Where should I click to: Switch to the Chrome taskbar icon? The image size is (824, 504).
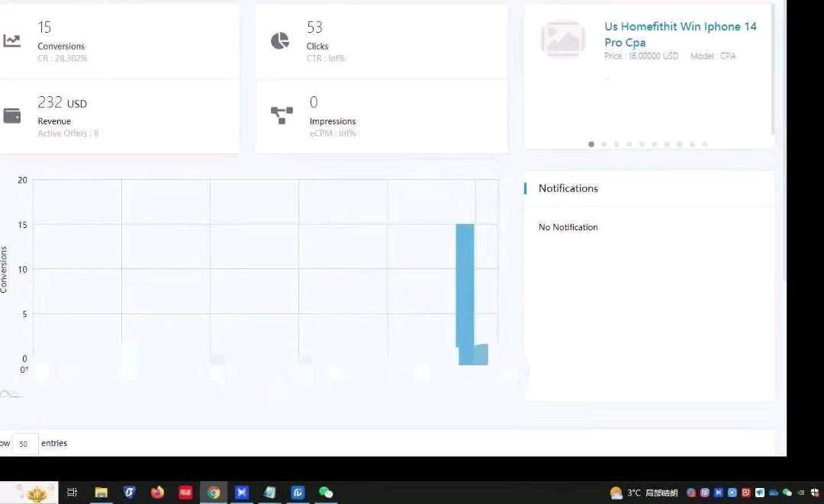tap(214, 493)
